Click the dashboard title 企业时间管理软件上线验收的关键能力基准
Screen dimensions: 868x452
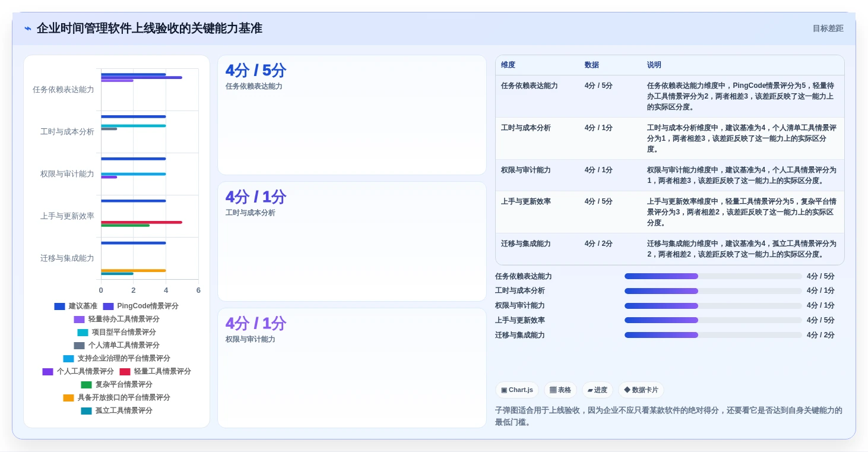(149, 29)
